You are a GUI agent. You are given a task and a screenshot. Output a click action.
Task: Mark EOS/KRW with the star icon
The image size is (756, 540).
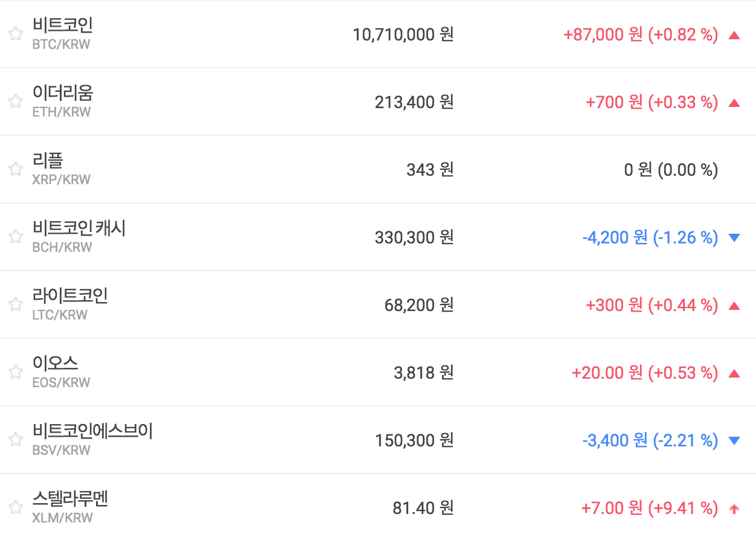point(16,372)
